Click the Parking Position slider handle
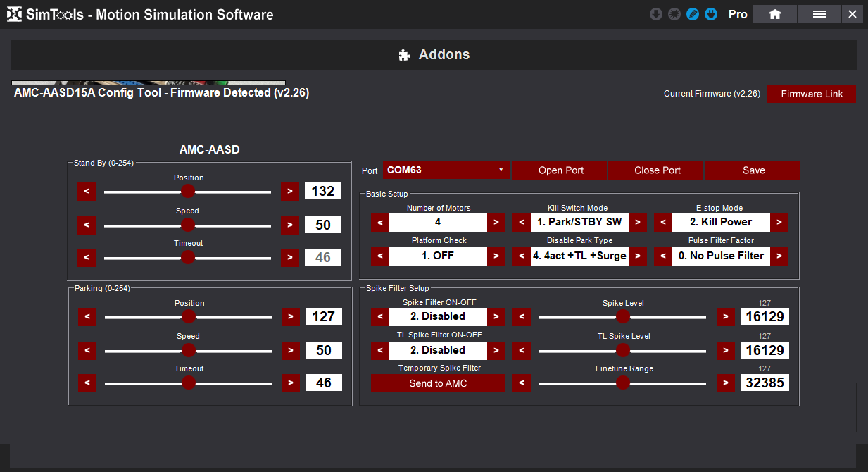This screenshot has height=472, width=868. [x=188, y=317]
